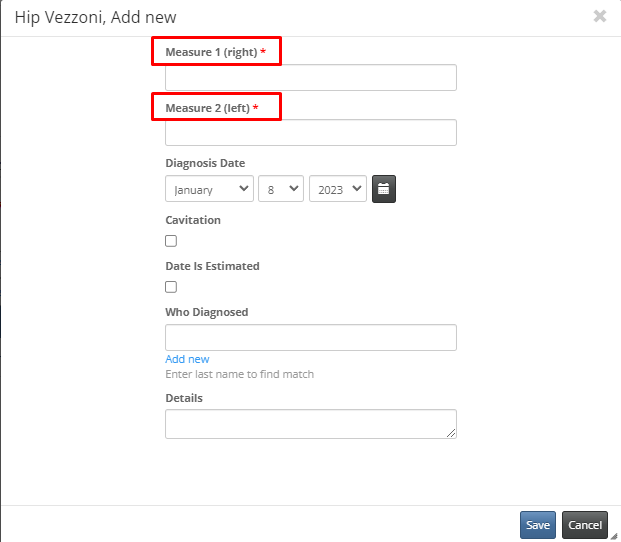The width and height of the screenshot is (621, 542).
Task: Click the Measure 2 (left) label
Action: [x=208, y=108]
